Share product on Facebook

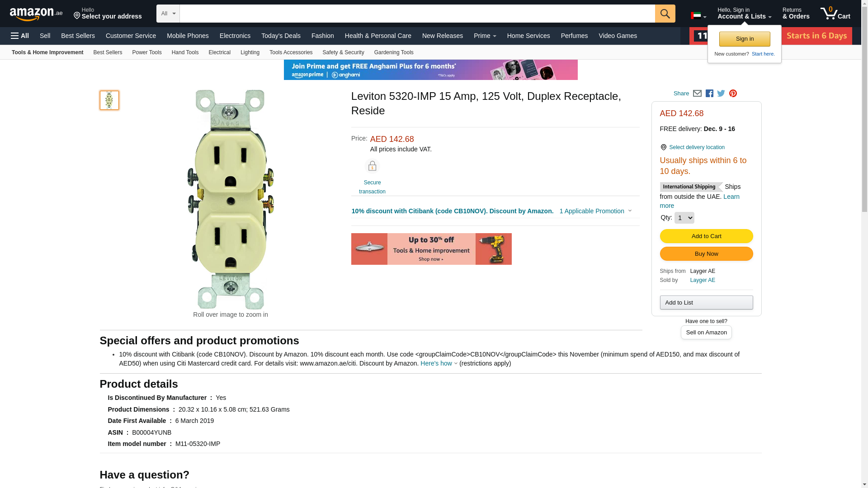pos(709,94)
